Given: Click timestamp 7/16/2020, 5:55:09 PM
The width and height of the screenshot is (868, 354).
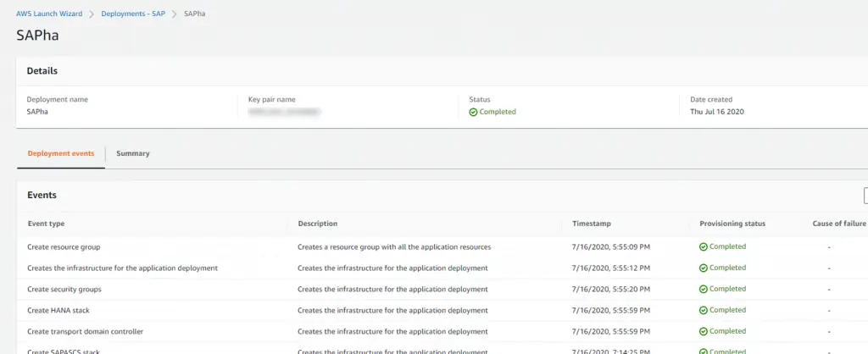Looking at the screenshot, I should coord(611,247).
